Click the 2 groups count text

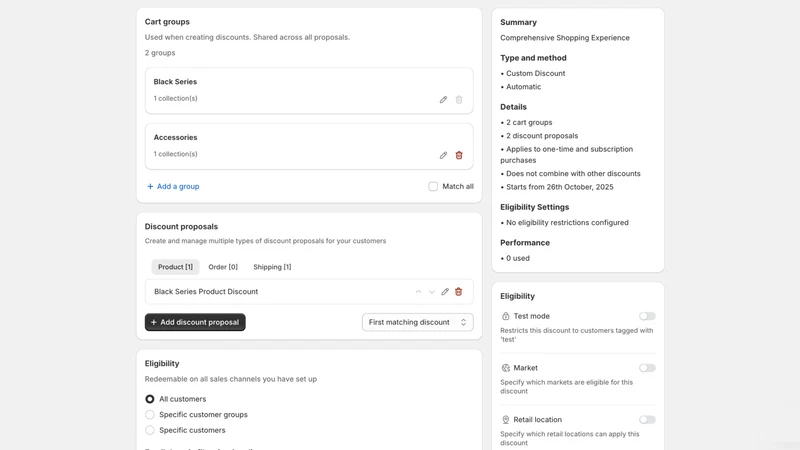click(x=160, y=53)
